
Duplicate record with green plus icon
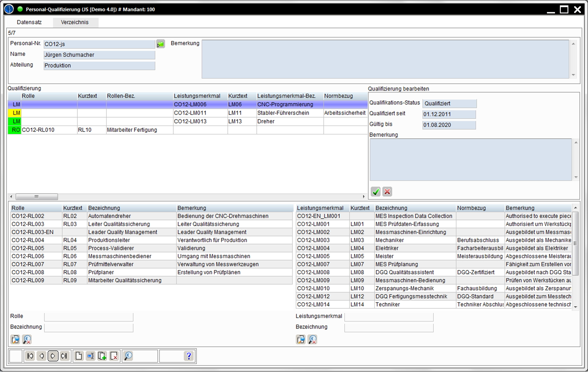[102, 356]
